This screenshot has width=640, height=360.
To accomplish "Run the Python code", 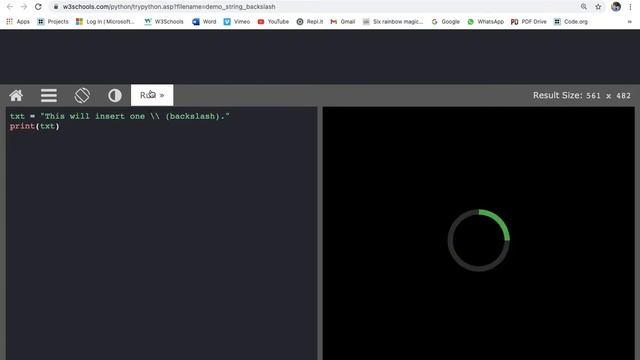I will 152,95.
